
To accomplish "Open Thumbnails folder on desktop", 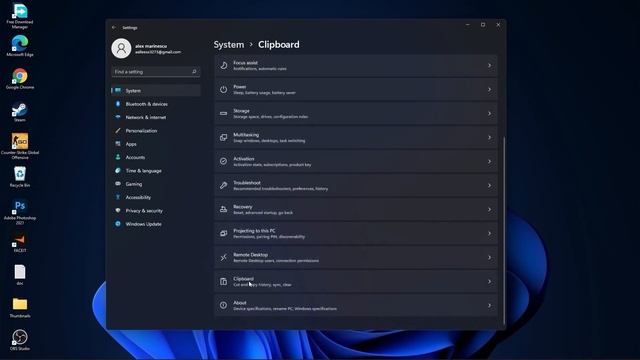I will click(20, 308).
